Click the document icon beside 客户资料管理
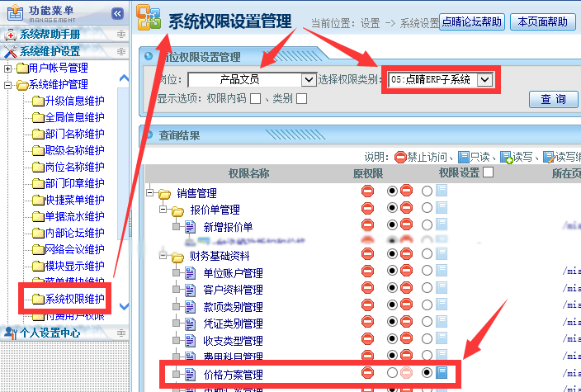This screenshot has width=581, height=392. (x=190, y=290)
